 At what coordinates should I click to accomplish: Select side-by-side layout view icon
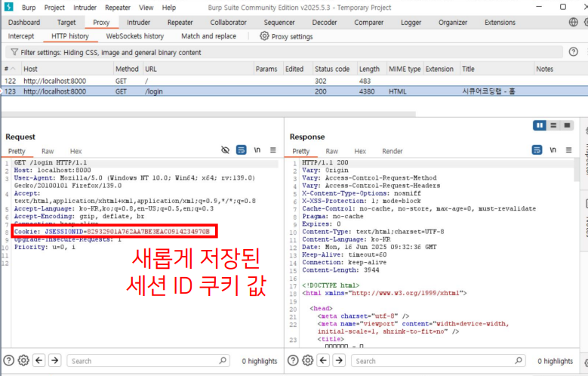[540, 125]
